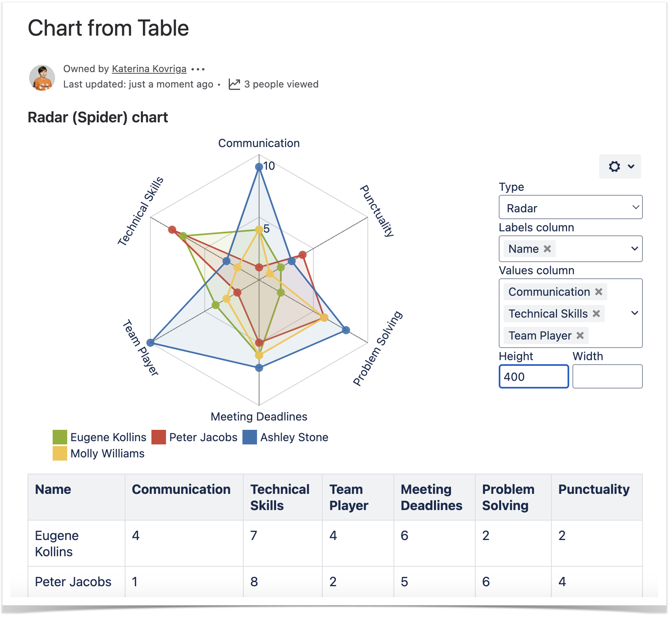The image size is (672, 617).
Task: Click the Molly Williams yellow legend swatch
Action: click(60, 453)
